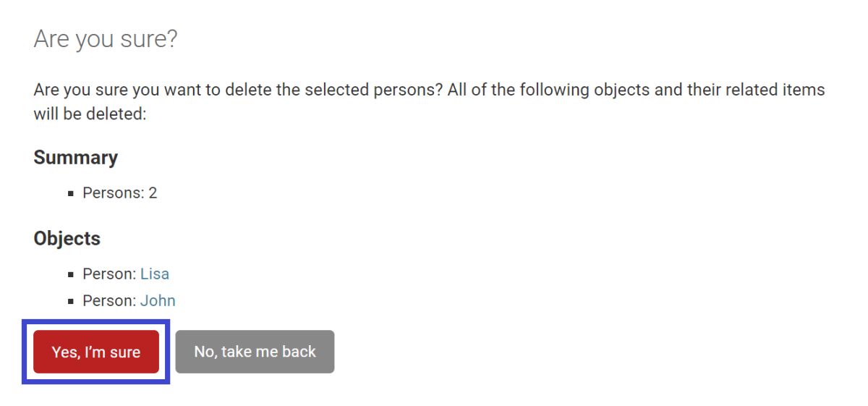Click the 'will be deleted:' text line
The width and height of the screenshot is (868, 406).
coord(90,114)
